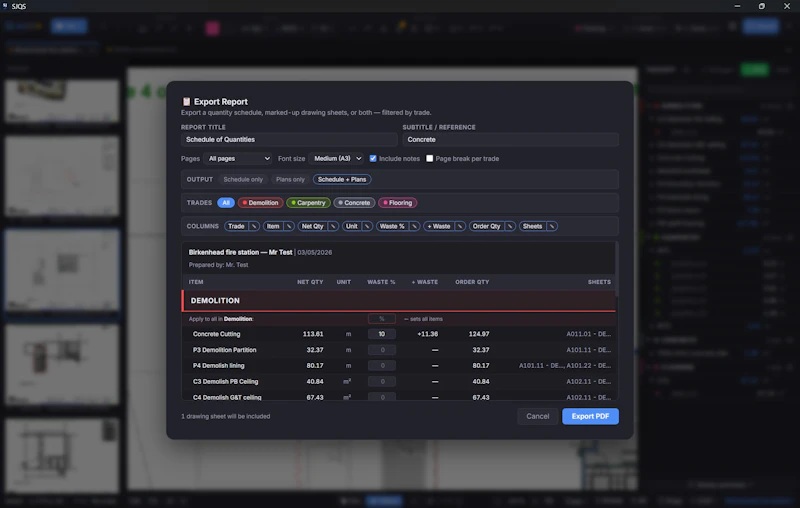This screenshot has width=800, height=508.
Task: Open the Pages dropdown showing All pages
Action: [238, 159]
